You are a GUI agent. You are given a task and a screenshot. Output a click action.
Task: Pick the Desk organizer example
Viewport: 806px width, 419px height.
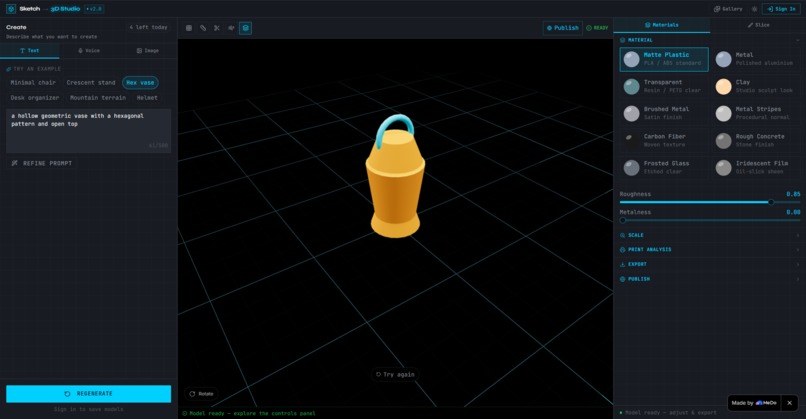click(x=34, y=98)
